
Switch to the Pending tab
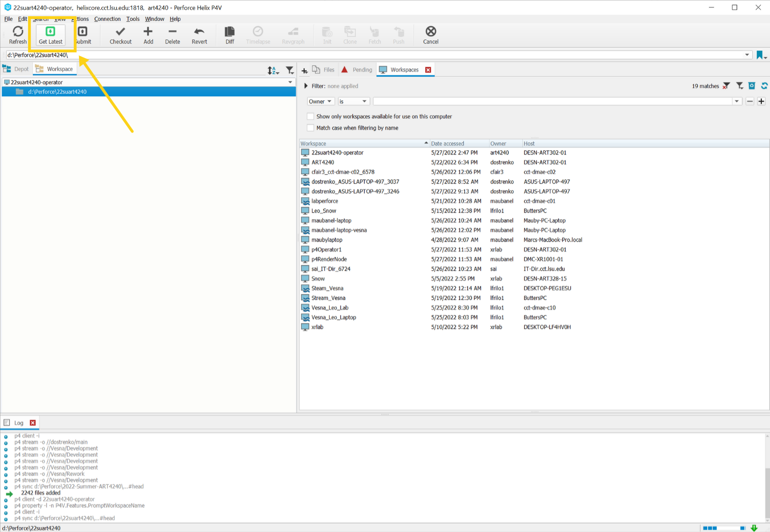click(357, 69)
